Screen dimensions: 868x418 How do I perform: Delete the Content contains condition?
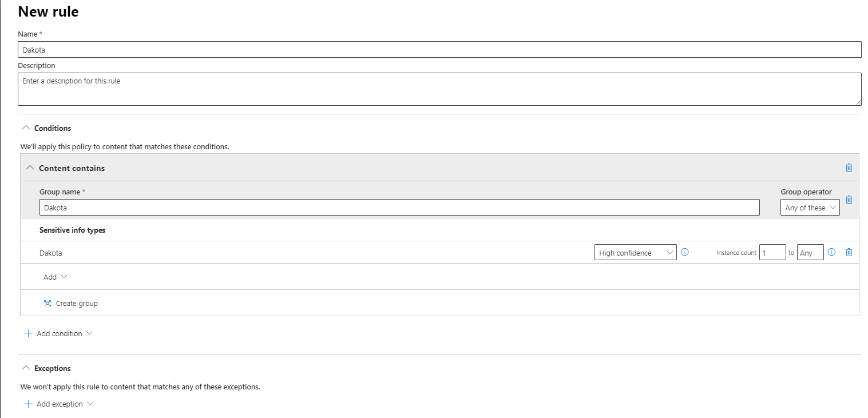tap(849, 168)
